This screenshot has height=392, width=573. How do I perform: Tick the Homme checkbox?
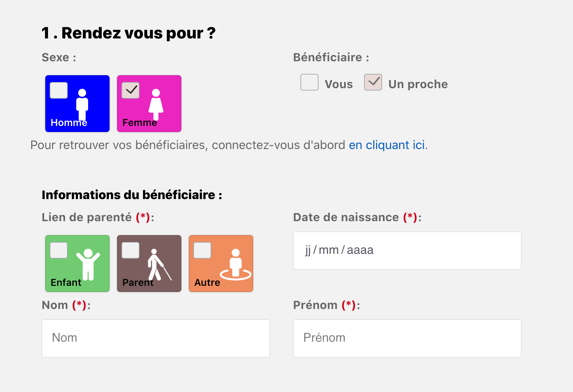tap(59, 91)
